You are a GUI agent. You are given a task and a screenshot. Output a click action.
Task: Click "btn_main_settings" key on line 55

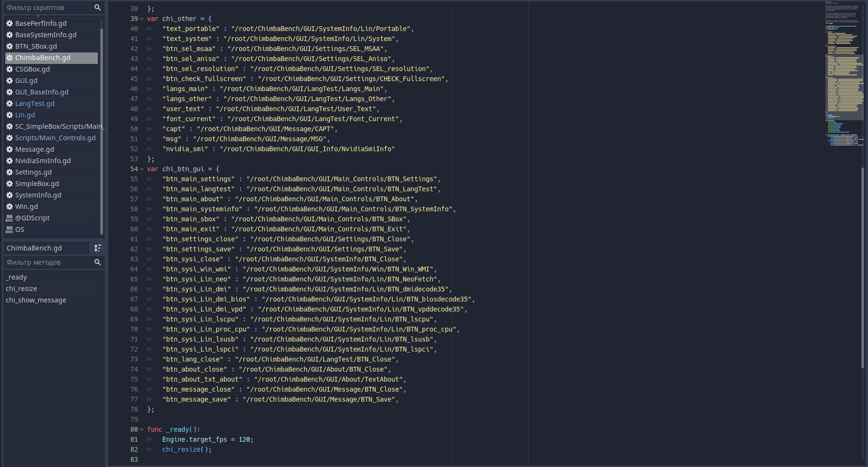tap(199, 179)
